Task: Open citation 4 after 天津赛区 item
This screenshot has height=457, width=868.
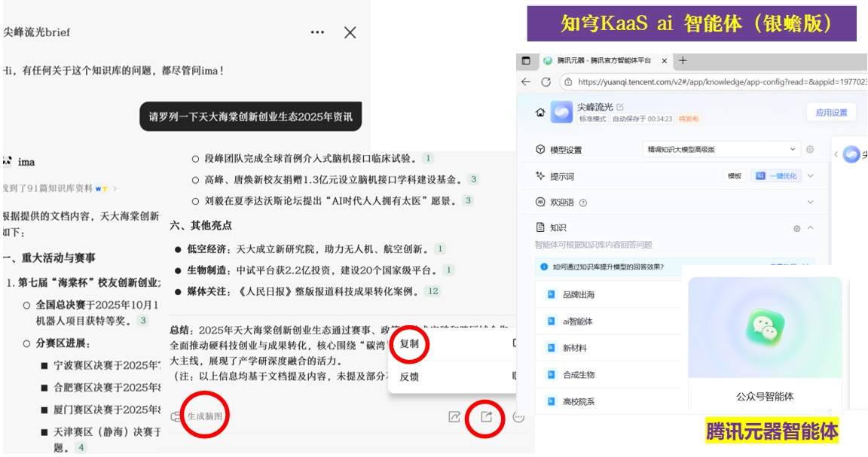Action: (81, 447)
